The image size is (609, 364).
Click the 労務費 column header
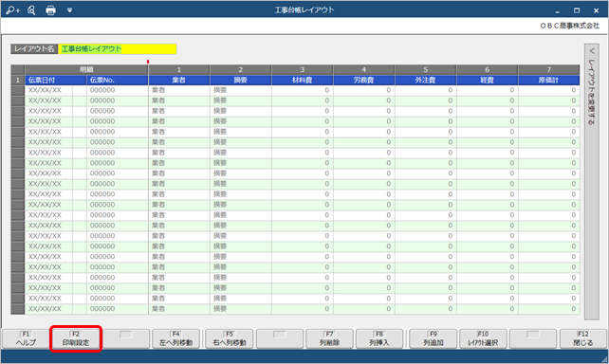(364, 81)
